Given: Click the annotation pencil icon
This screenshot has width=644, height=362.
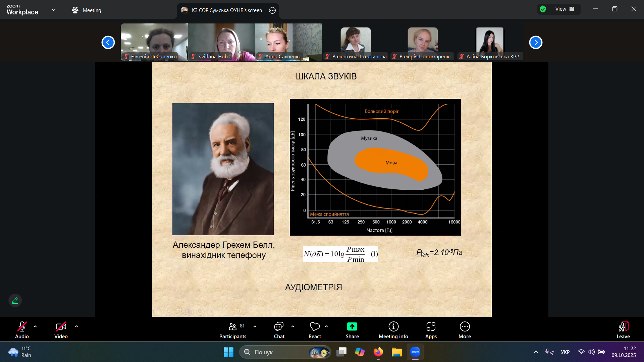Looking at the screenshot, I should (15, 300).
